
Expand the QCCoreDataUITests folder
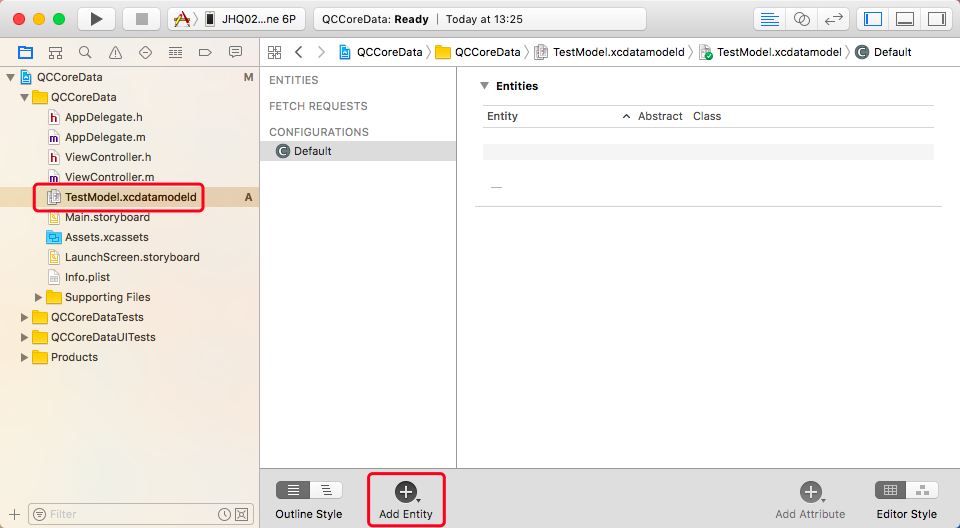(x=24, y=338)
